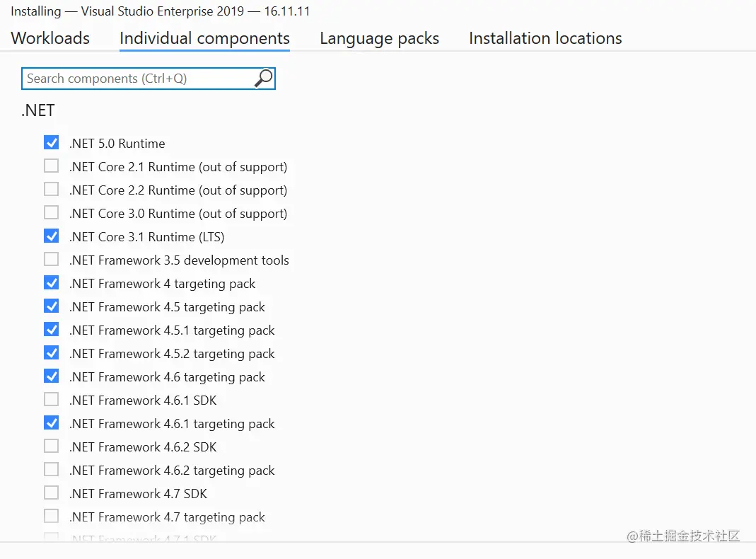The width and height of the screenshot is (756, 559).
Task: Enable .NET Framework 4.6.1 SDK
Action: point(51,399)
